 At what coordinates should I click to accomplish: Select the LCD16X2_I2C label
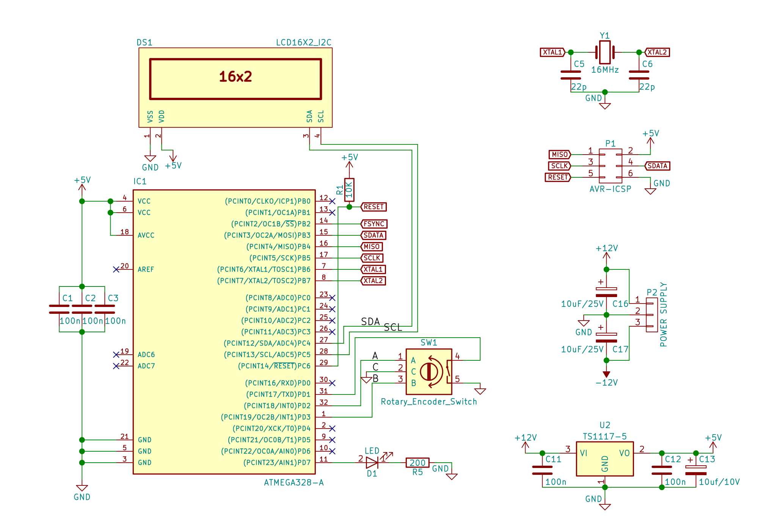point(303,42)
